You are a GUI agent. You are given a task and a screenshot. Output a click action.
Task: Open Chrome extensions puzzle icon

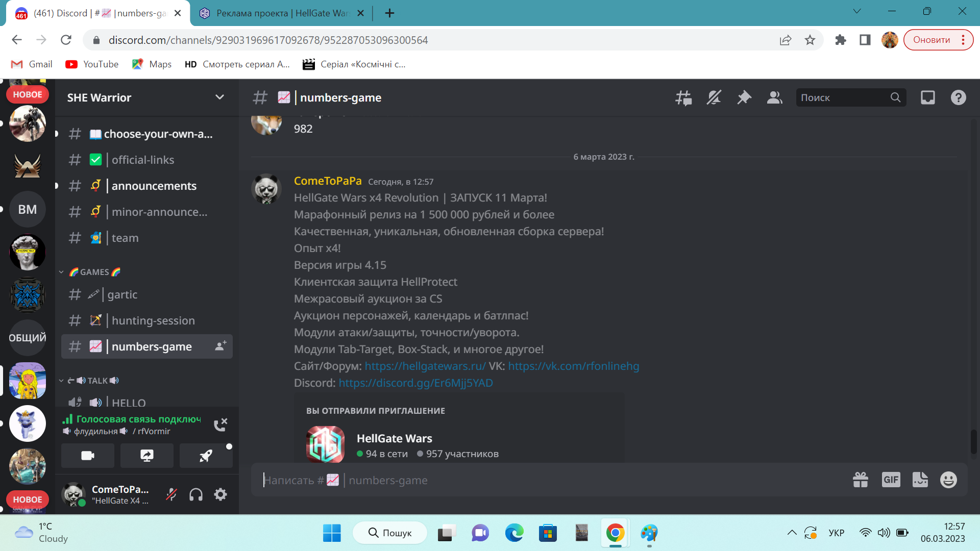[840, 40]
